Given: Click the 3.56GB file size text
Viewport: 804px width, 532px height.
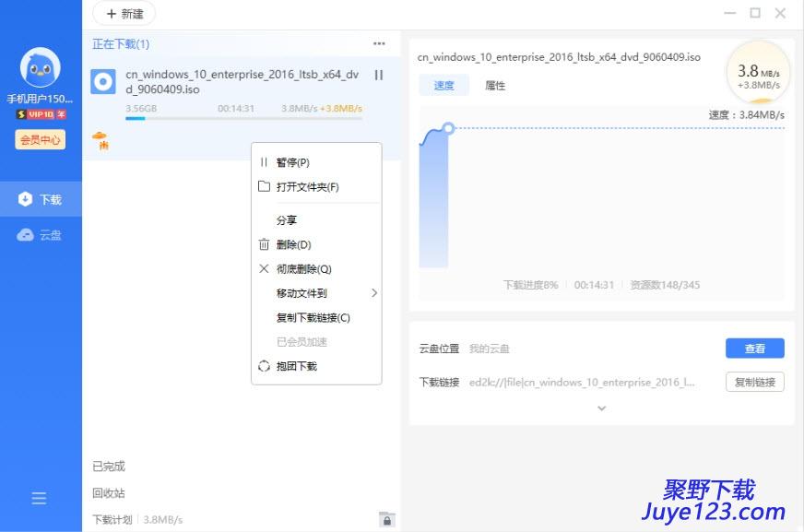Looking at the screenshot, I should tap(141, 109).
